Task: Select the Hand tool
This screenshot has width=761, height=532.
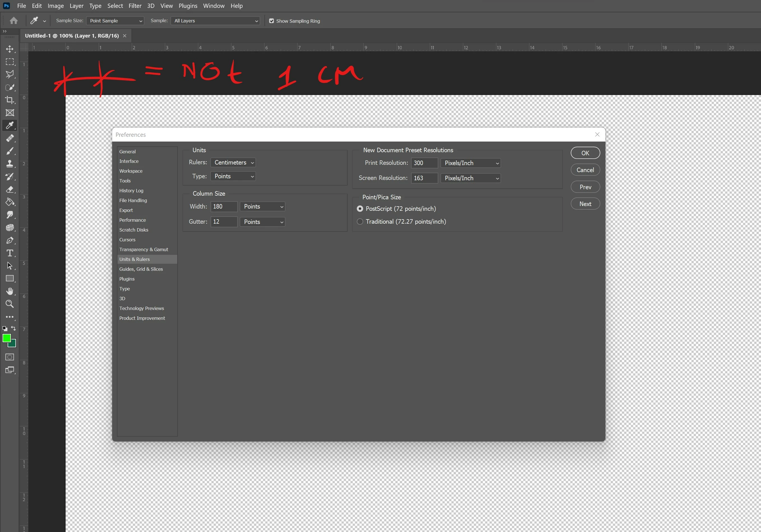Action: (10, 291)
